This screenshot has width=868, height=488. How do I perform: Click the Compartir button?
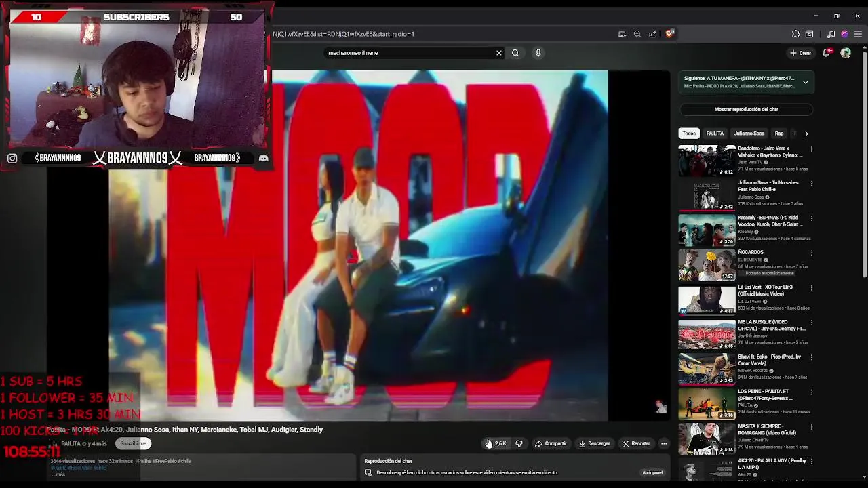[551, 443]
